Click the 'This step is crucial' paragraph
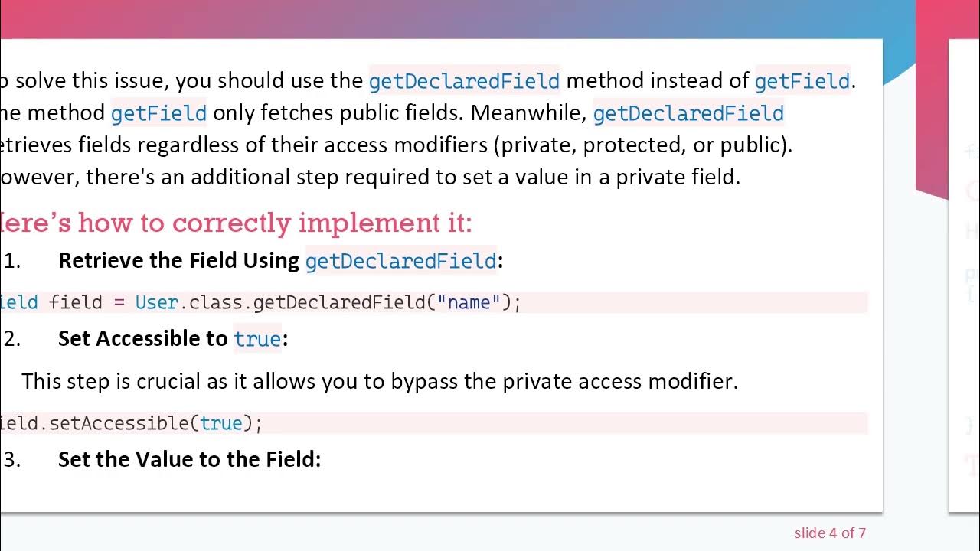This screenshot has width=980, height=551. 380,381
